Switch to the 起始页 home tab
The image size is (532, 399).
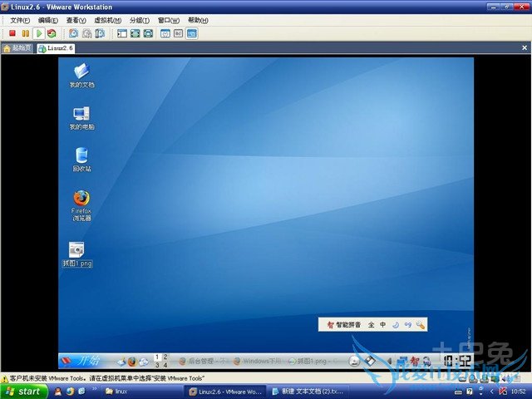pos(17,48)
